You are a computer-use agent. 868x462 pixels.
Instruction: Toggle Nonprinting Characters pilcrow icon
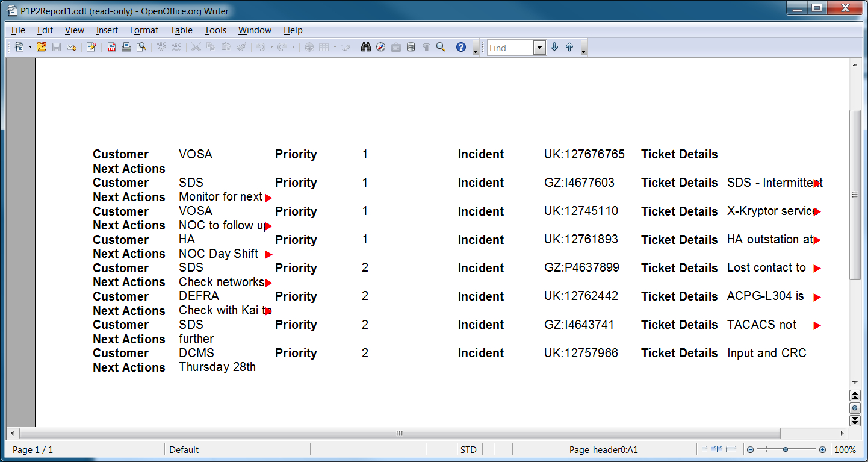tap(426, 47)
